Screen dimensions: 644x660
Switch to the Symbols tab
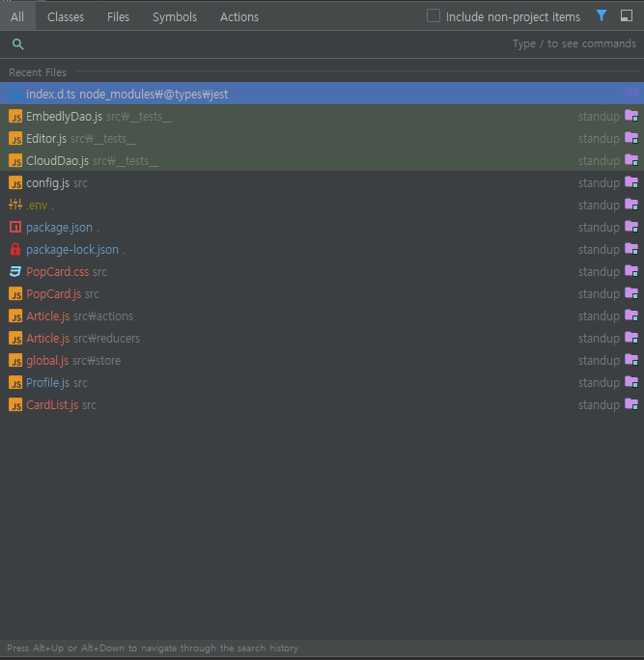click(175, 16)
